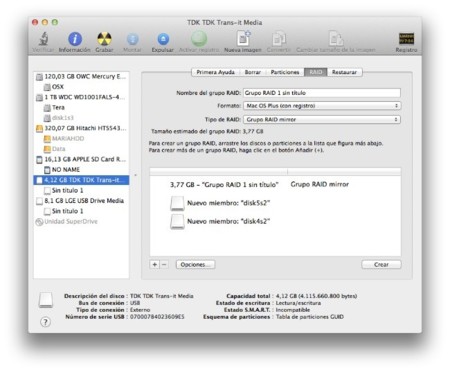Select 1 TB WDC WD1001FALS disk
The image size is (450, 372).
[81, 97]
